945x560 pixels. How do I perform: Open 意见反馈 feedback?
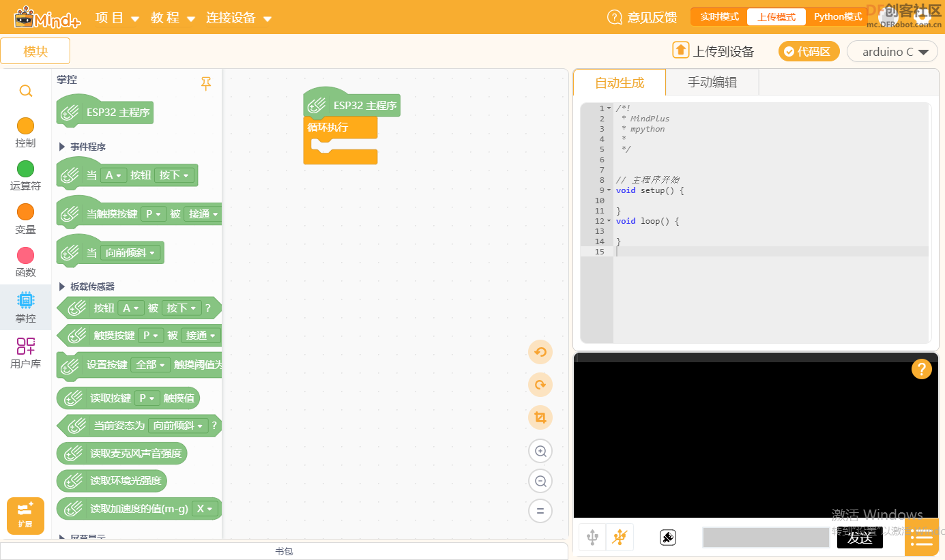[x=642, y=17]
